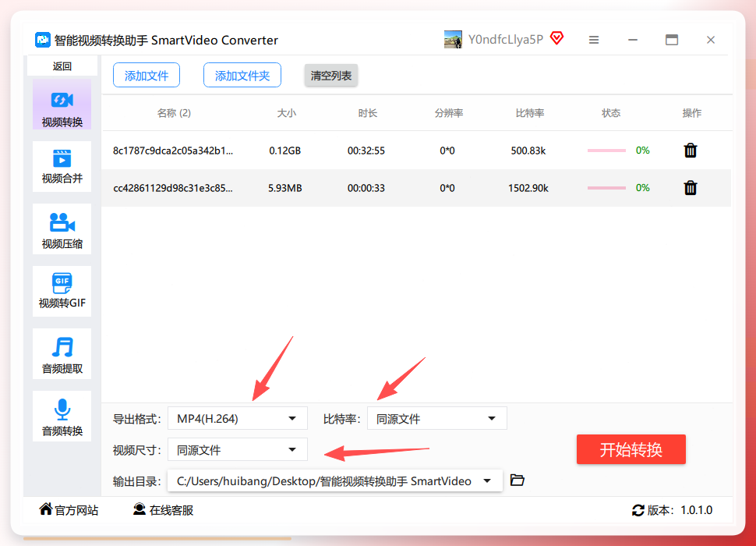The image size is (756, 546).
Task: Click username Y0ndfcLlya5P
Action: click(506, 40)
